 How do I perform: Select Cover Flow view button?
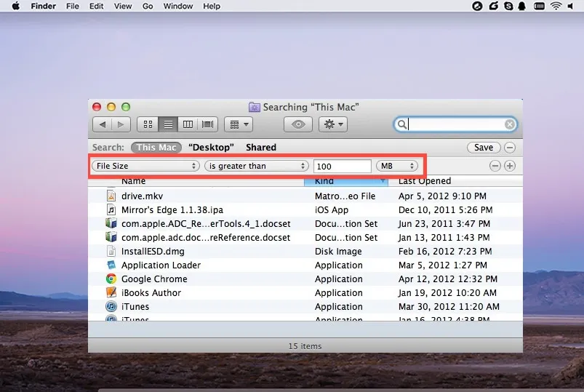pyautogui.click(x=207, y=124)
